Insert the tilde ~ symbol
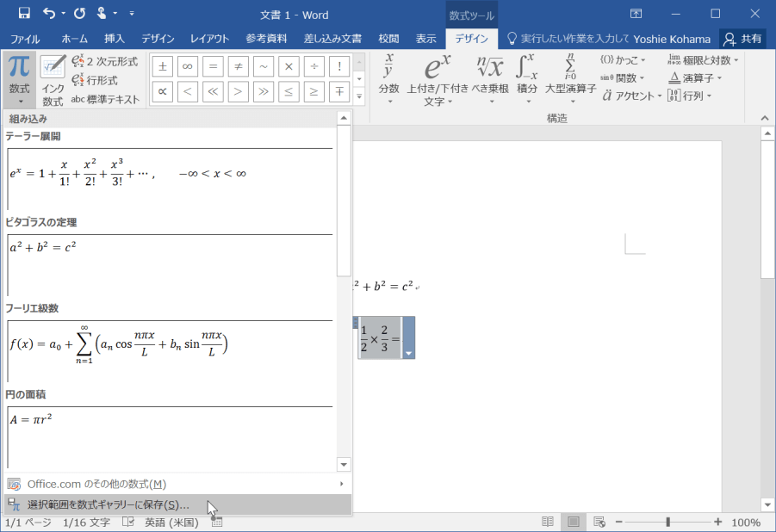 pos(264,66)
